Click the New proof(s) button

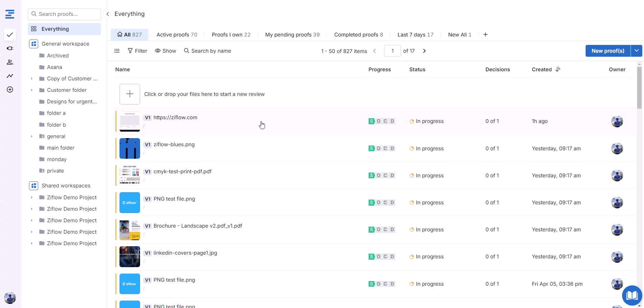tap(608, 51)
